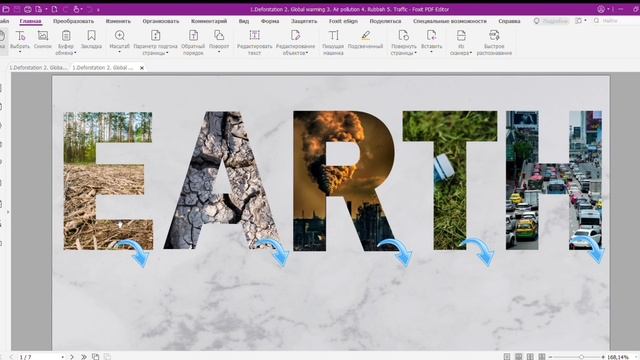Close the active document tab
The width and height of the screenshot is (640, 360).
pos(142,68)
